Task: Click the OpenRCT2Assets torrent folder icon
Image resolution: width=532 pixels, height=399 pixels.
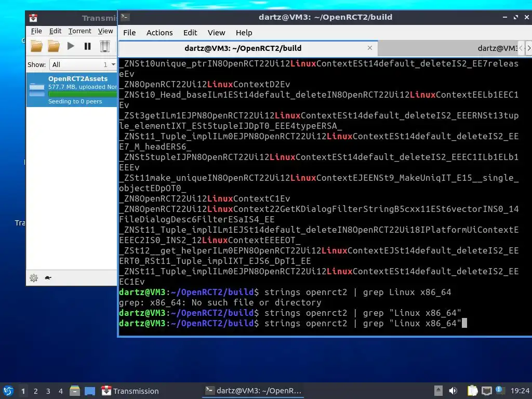Action: pyautogui.click(x=37, y=89)
